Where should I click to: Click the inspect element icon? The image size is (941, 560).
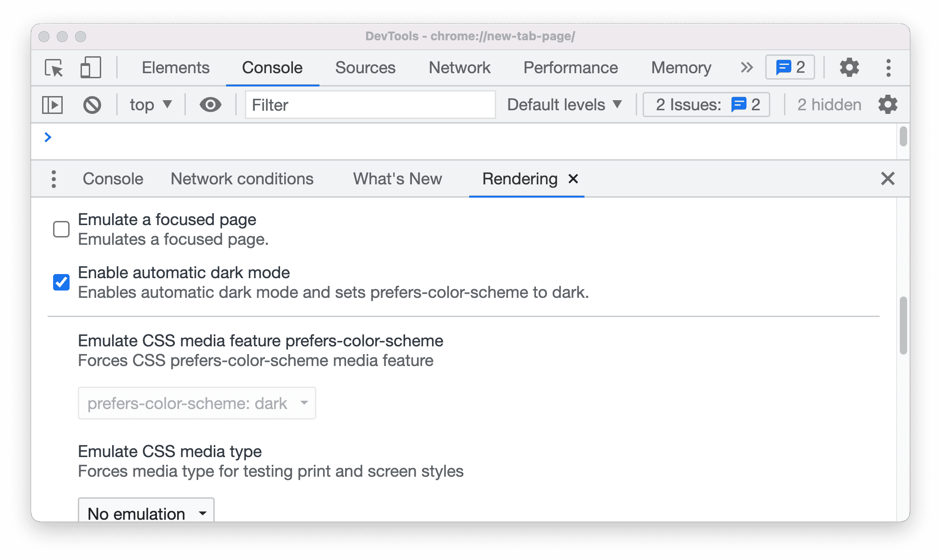pyautogui.click(x=56, y=67)
